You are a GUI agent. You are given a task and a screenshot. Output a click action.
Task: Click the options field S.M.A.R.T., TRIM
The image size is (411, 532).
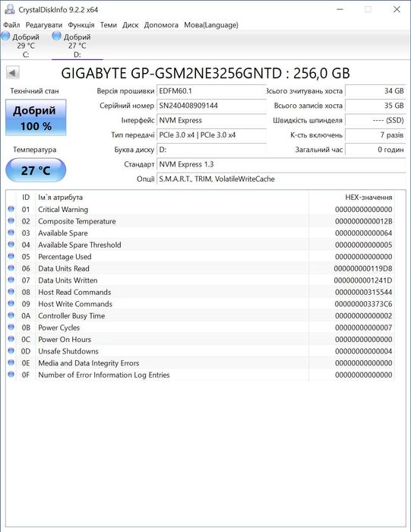[x=281, y=179]
